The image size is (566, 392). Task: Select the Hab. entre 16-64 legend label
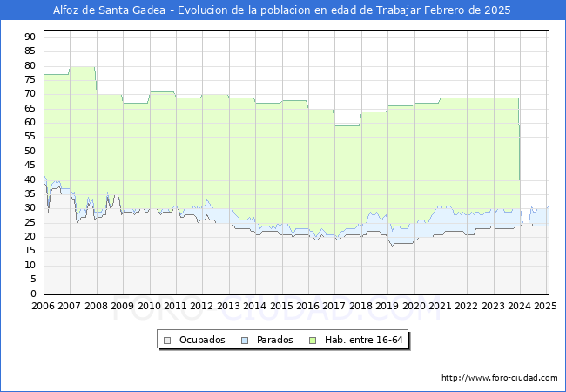(x=363, y=340)
